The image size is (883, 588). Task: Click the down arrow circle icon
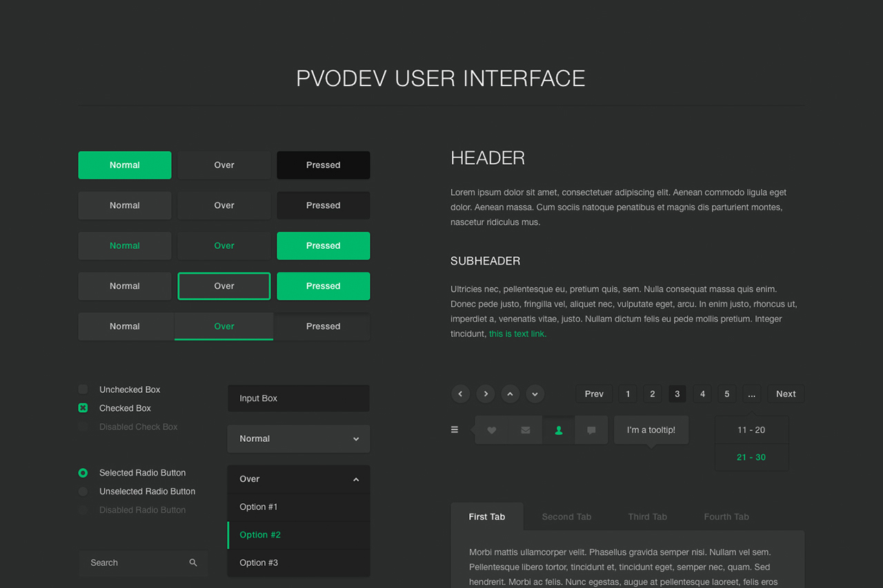point(535,394)
